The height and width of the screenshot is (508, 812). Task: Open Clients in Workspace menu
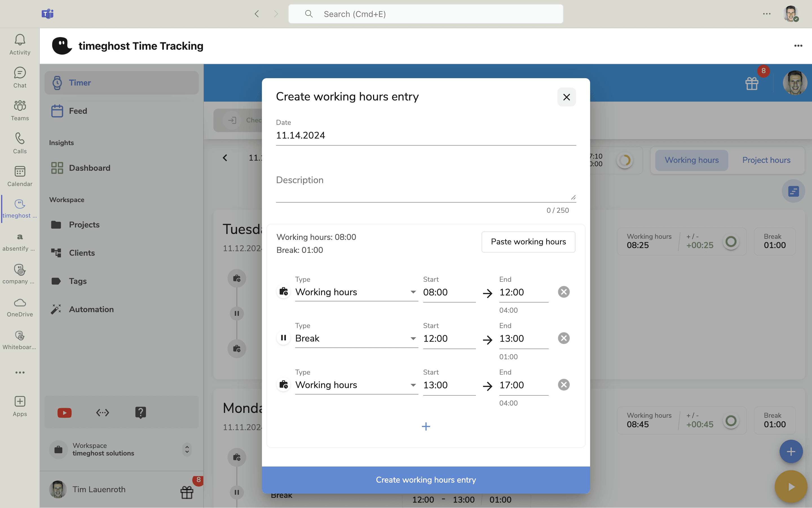(x=122, y=253)
